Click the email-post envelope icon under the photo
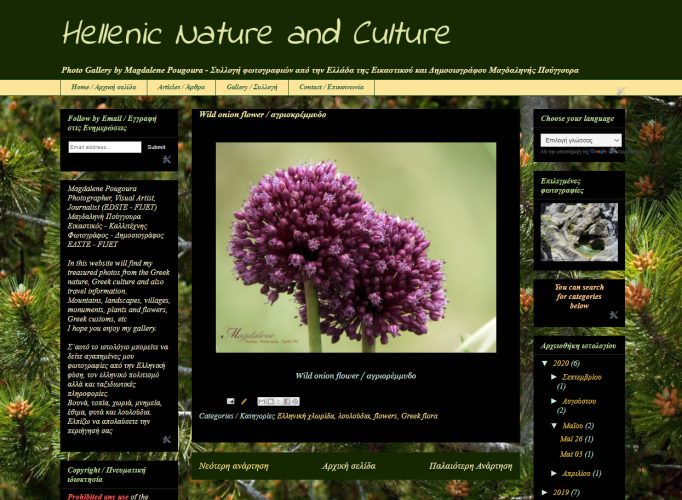682x500 pixels. (231, 401)
